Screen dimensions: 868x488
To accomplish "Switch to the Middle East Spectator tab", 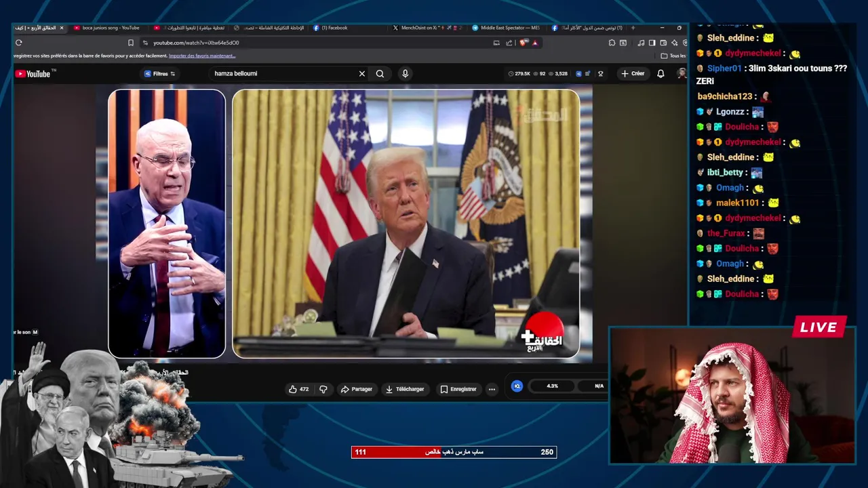I will tap(507, 28).
